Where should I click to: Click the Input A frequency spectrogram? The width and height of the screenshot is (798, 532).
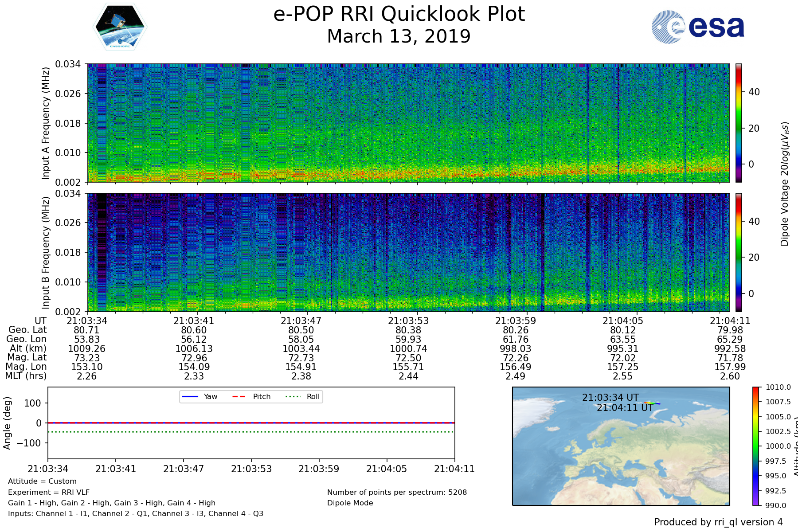click(x=408, y=123)
